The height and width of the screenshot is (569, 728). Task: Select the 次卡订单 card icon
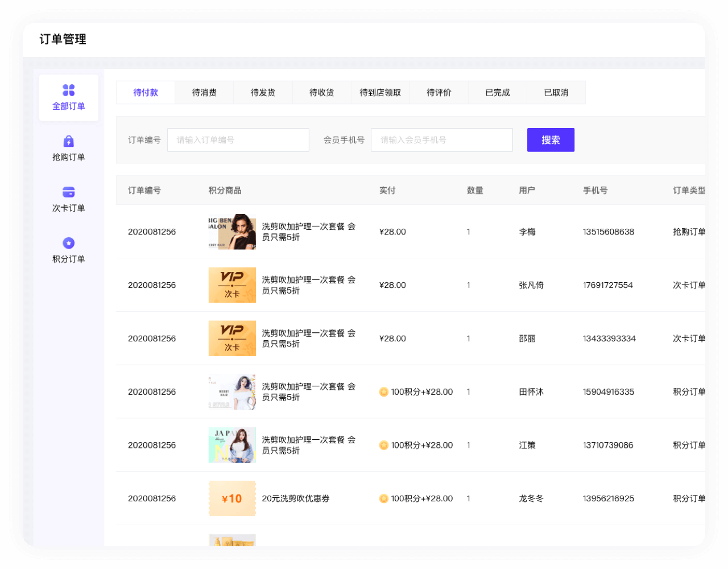(68, 192)
